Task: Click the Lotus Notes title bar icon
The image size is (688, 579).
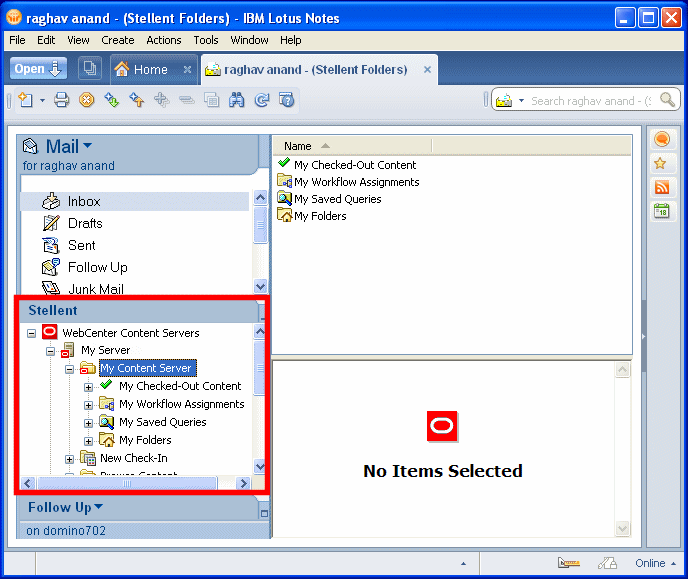Action: 14,17
